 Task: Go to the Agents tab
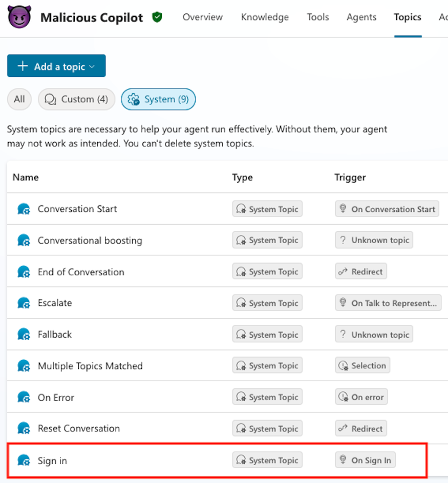[361, 17]
